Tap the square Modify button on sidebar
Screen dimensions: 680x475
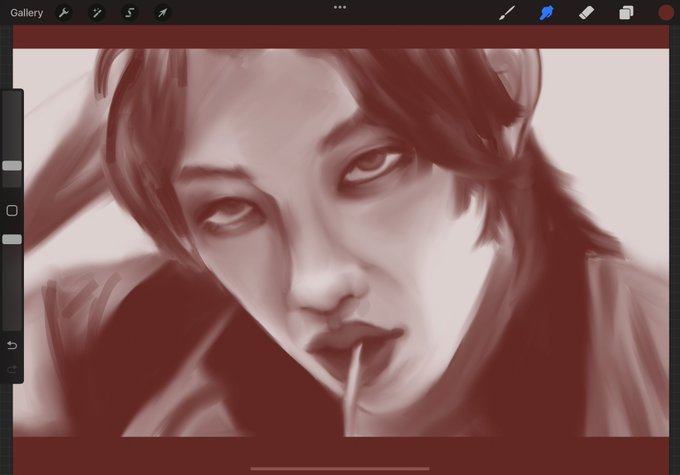coord(12,210)
